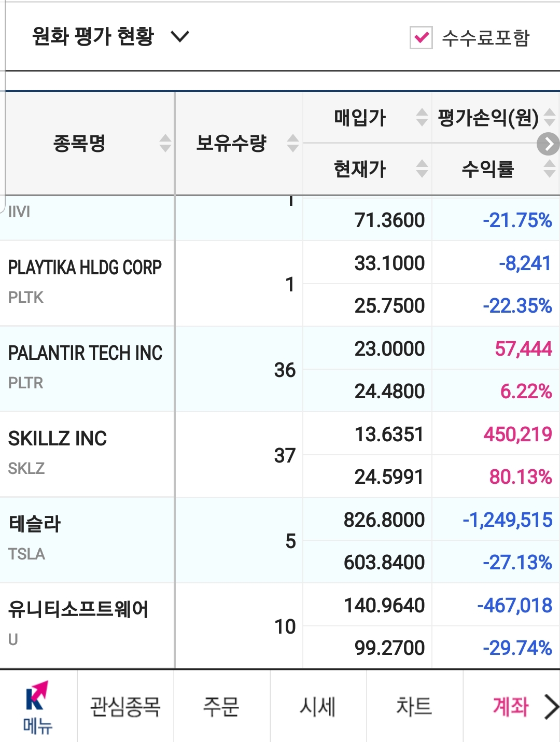Click Unity holding quantity 10
This screenshot has width=560, height=742.
point(285,627)
